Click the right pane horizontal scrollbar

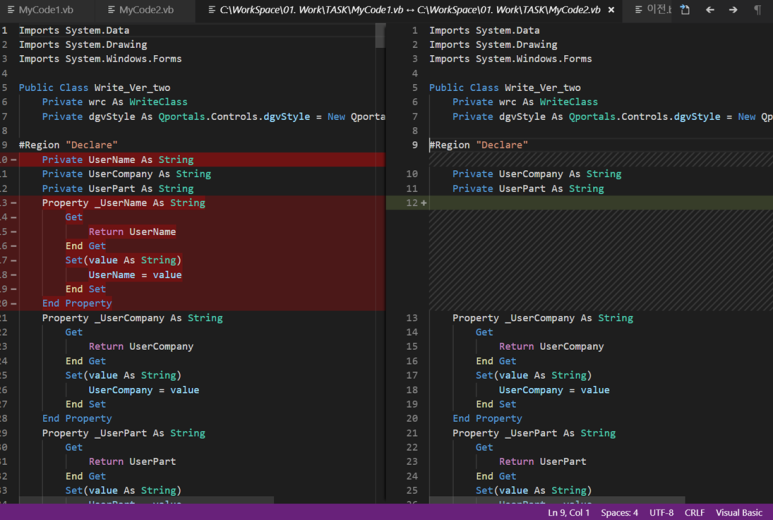coord(557,500)
